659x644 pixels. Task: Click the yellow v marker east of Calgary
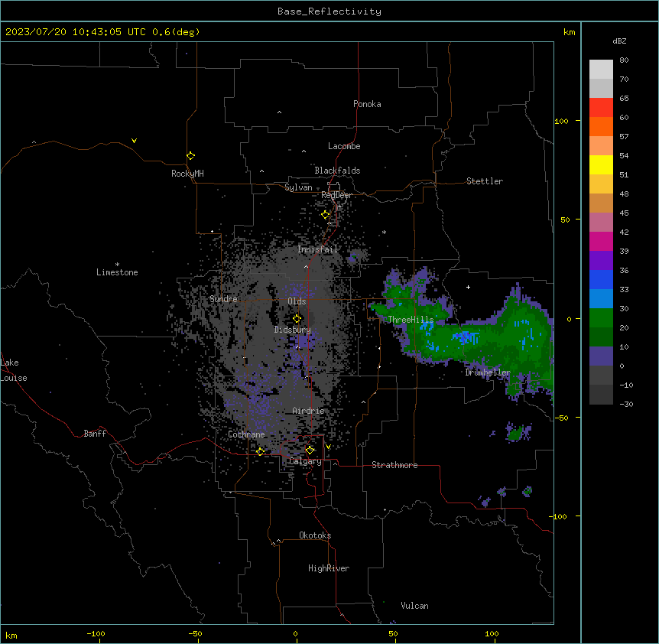[328, 447]
